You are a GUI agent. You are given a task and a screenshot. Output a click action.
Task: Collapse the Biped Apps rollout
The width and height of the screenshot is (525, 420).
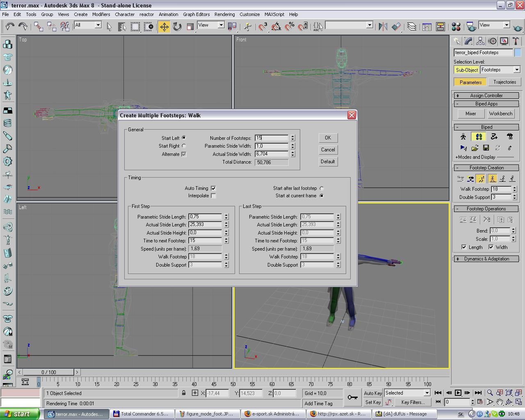pyautogui.click(x=486, y=104)
